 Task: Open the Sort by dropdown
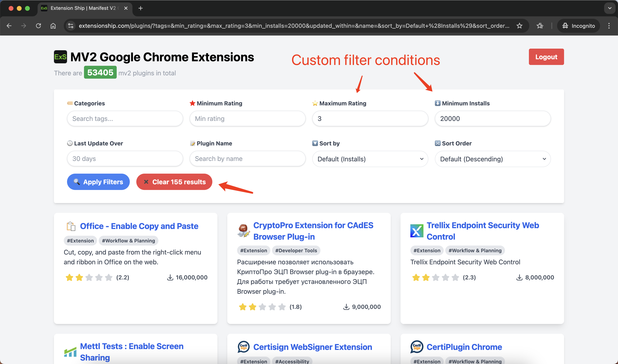point(370,159)
